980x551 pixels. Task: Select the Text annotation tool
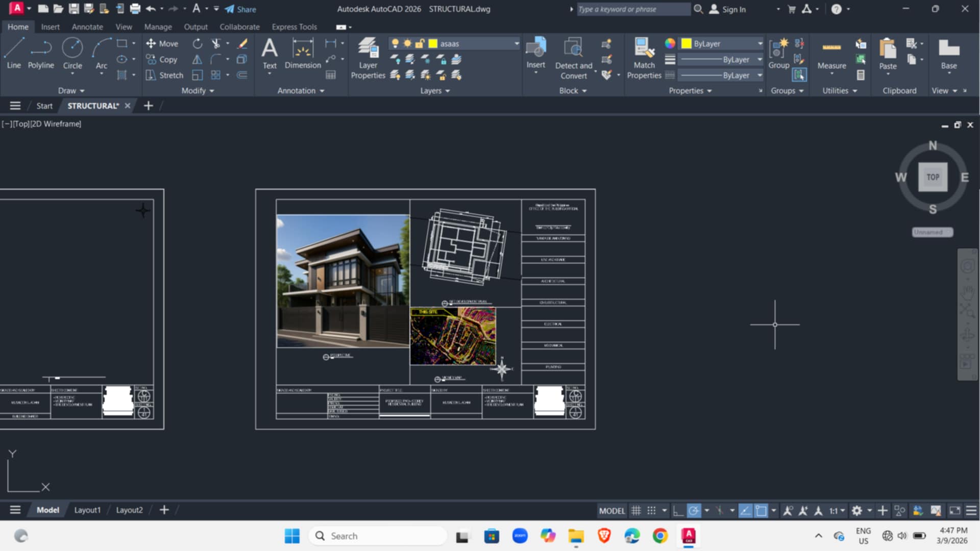(269, 54)
